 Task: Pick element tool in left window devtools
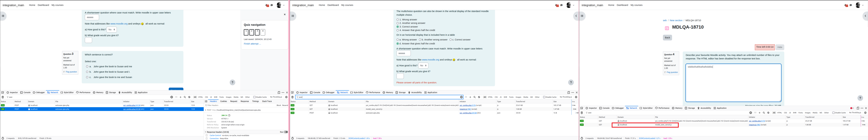pos(3,92)
